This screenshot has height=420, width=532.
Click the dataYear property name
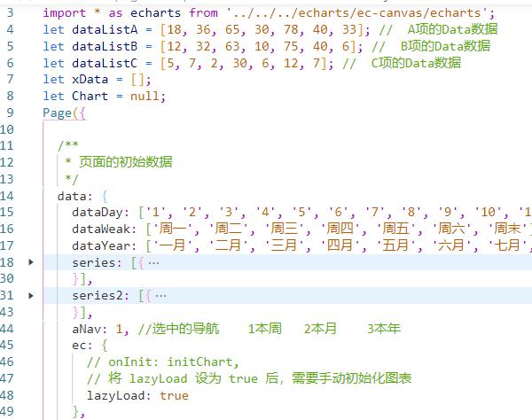coord(104,245)
